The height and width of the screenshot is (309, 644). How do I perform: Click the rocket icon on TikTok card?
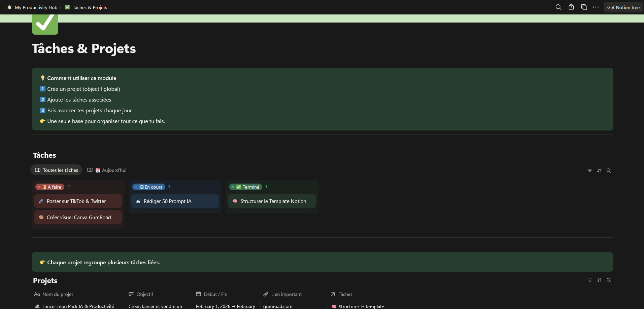click(41, 201)
